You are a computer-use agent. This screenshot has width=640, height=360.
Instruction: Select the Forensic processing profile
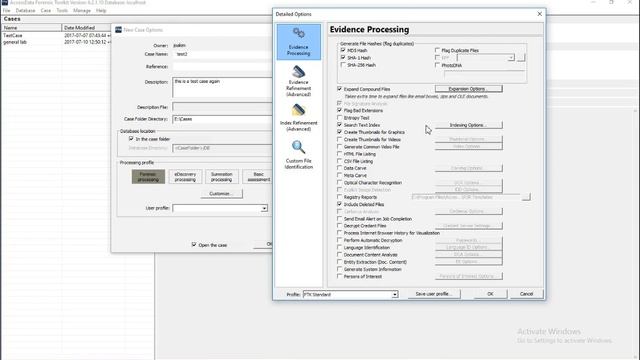[x=148, y=177]
